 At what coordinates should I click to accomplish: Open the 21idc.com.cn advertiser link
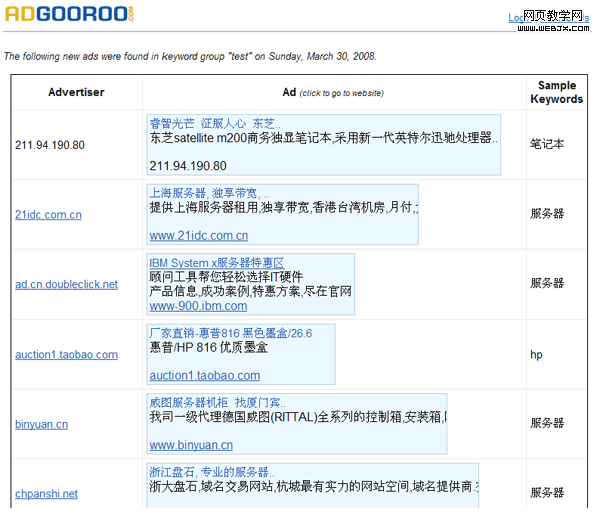[48, 215]
